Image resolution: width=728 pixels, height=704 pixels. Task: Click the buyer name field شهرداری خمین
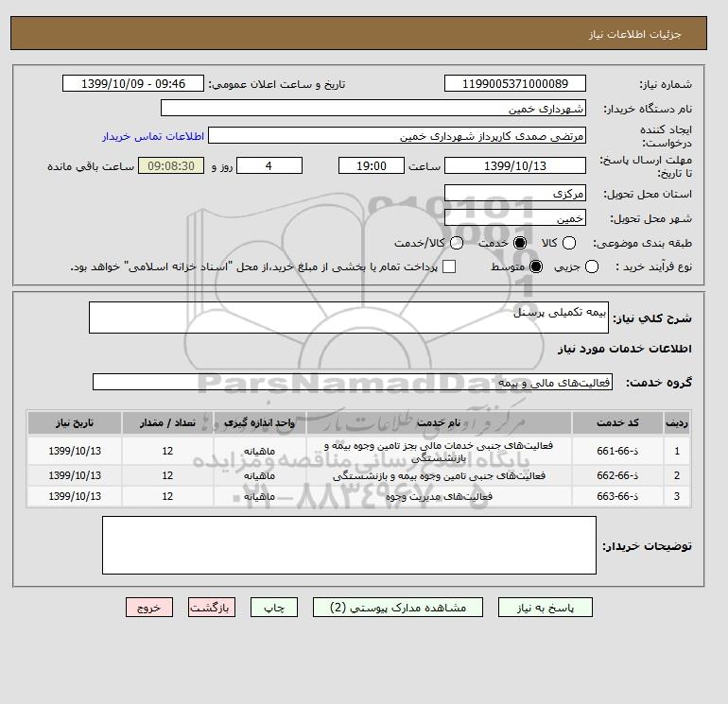coord(373,108)
